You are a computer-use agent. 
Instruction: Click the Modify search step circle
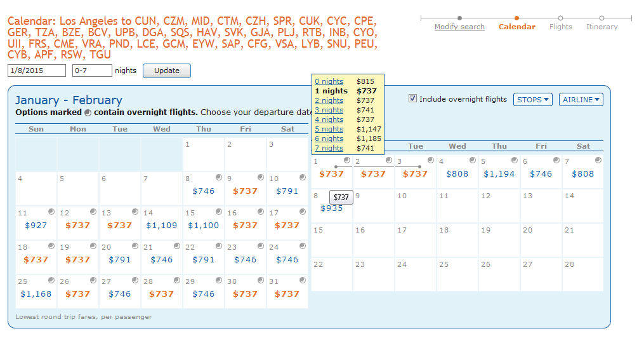[x=459, y=18]
